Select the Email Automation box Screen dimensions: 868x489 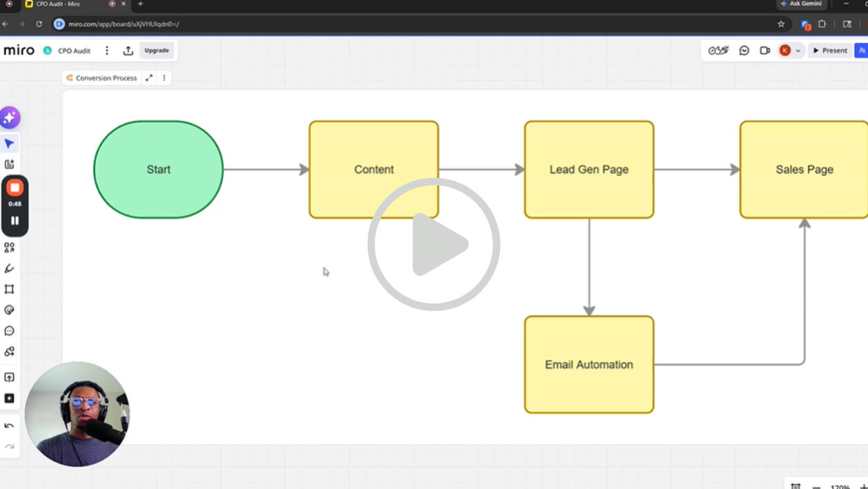click(x=589, y=365)
